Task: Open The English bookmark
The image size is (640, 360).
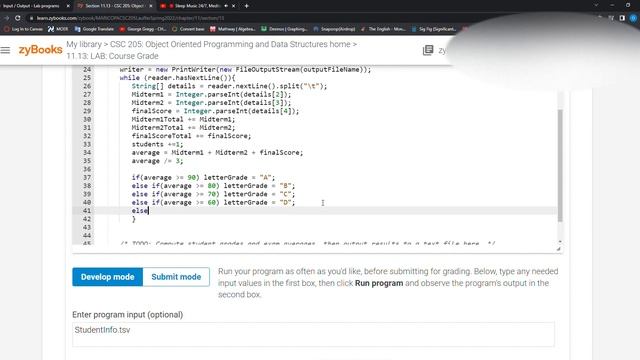Action: (383, 29)
